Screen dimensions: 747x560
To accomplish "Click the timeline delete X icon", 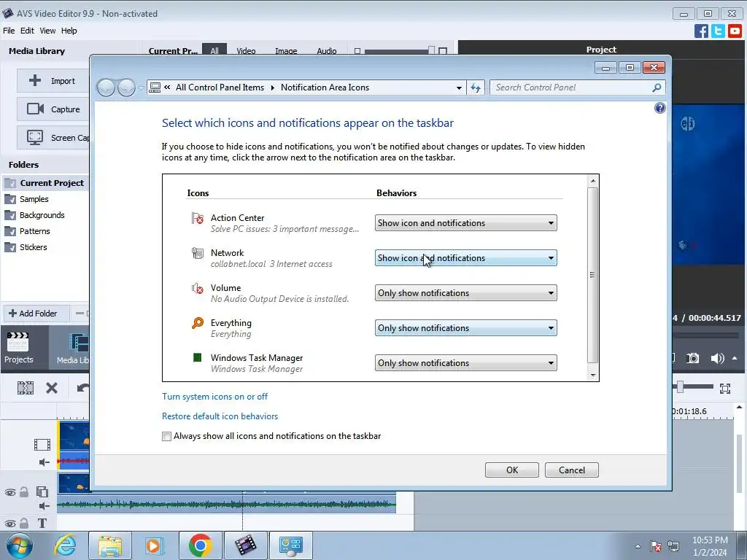I will (x=52, y=388).
